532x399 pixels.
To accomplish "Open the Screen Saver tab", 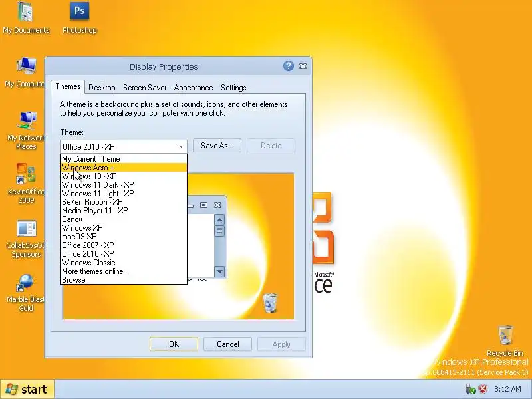I will (x=144, y=88).
